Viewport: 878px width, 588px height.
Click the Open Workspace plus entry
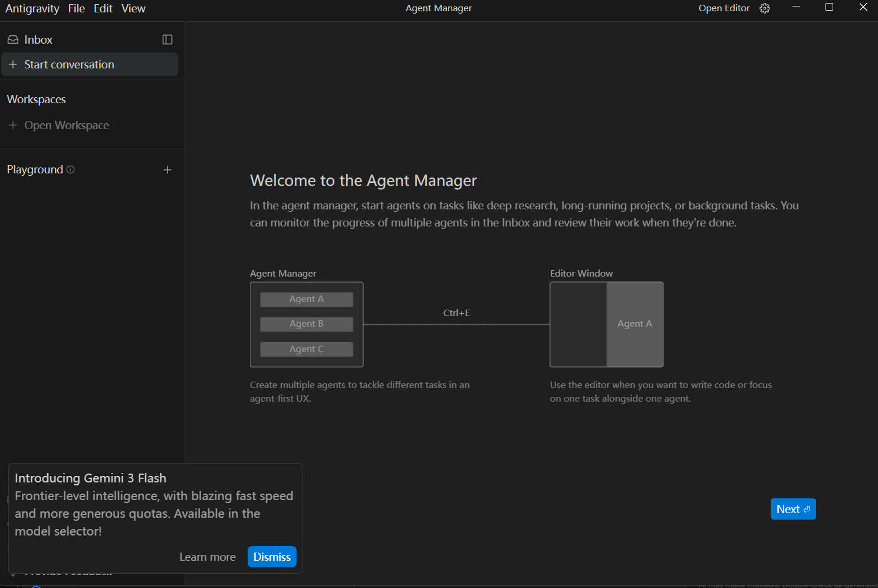pyautogui.click(x=59, y=125)
